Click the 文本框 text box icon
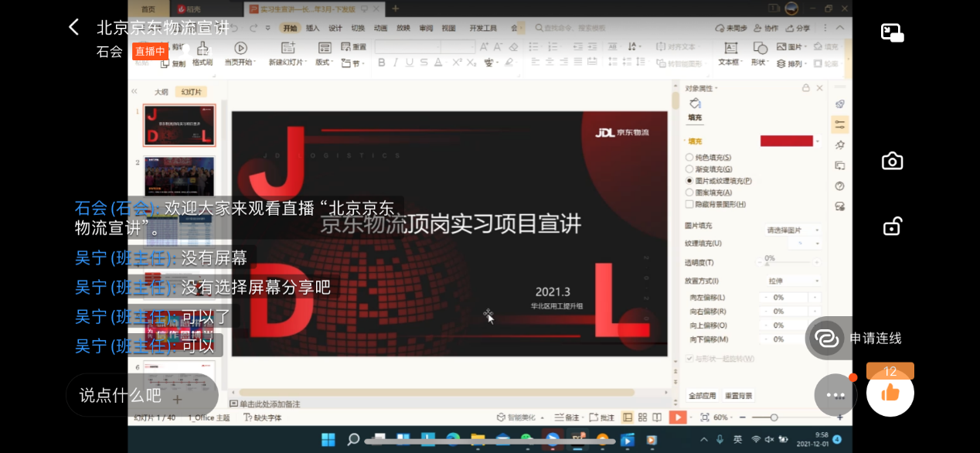 point(730,48)
